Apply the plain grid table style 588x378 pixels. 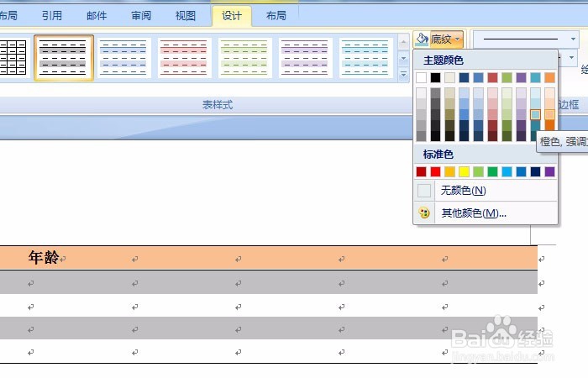13,58
